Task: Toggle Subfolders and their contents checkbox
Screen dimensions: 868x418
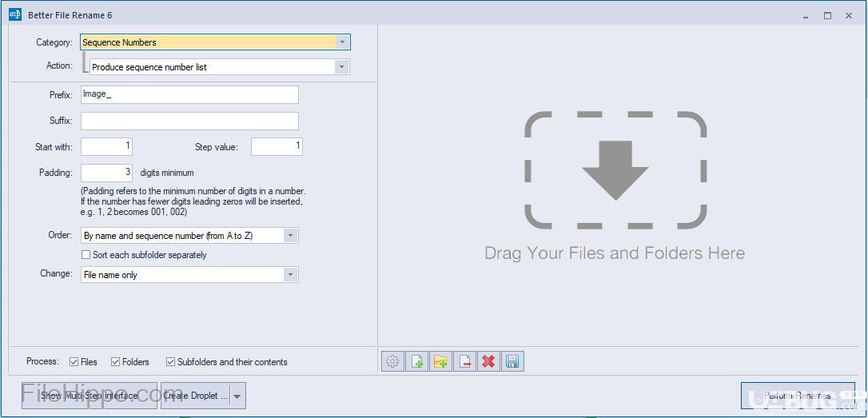Action: click(x=170, y=362)
